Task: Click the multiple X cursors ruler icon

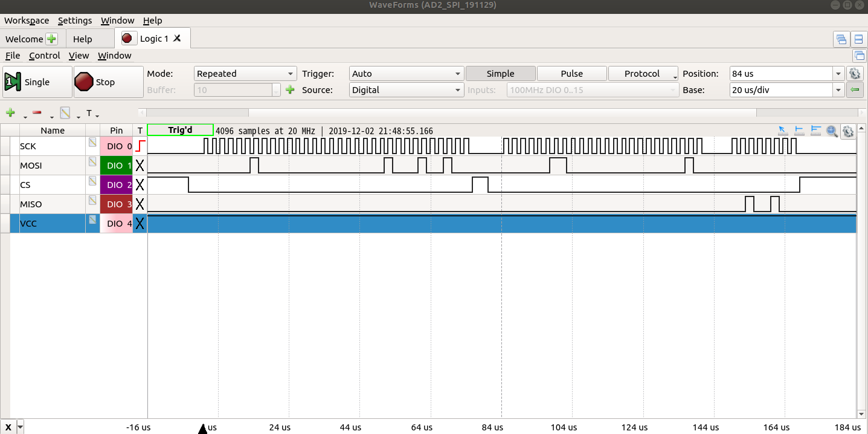Action: coord(815,131)
